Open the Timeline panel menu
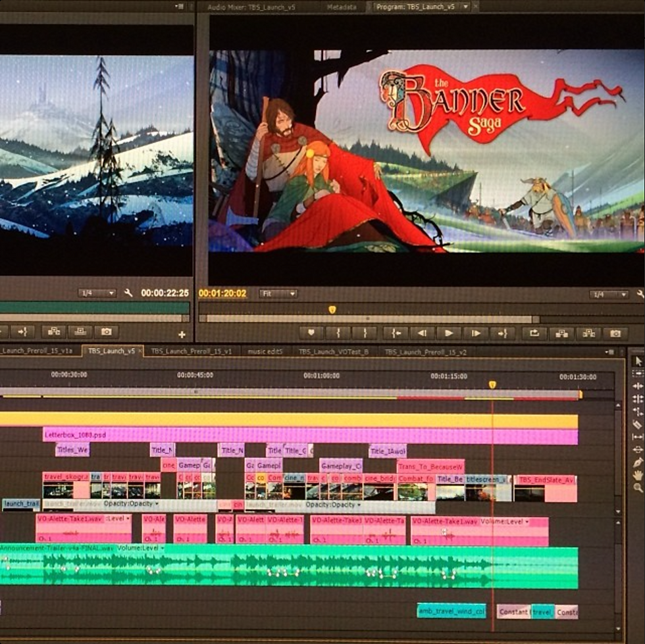This screenshot has height=644, width=645. [609, 352]
